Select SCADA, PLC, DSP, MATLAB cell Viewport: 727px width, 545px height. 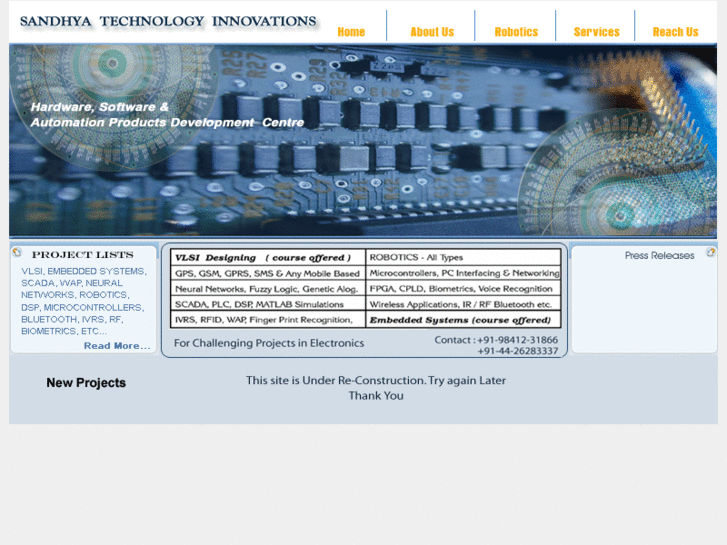(x=268, y=304)
